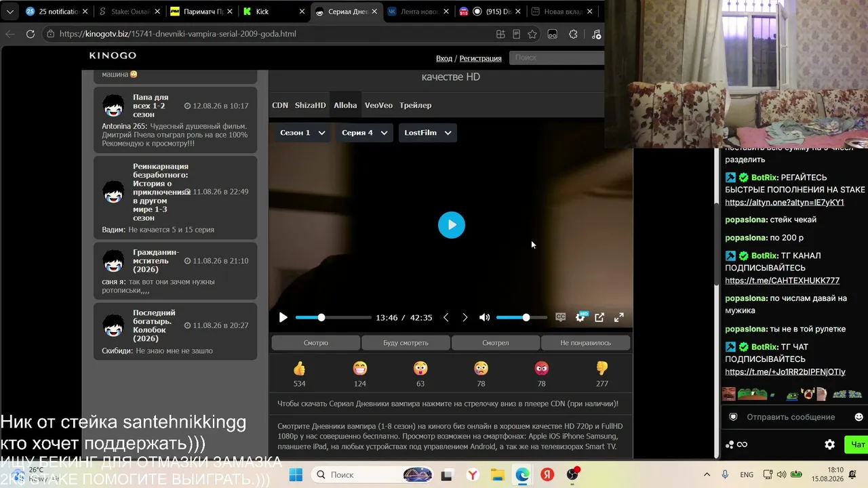Viewport: 868px width, 488px height.
Task: Click the apps grid icon in address bar
Action: click(500, 34)
